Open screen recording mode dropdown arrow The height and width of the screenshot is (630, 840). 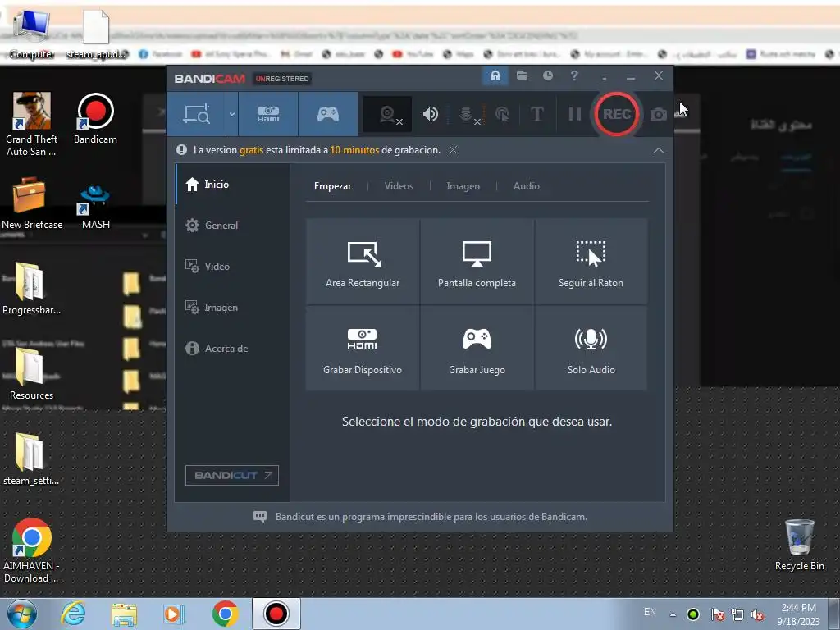[232, 114]
